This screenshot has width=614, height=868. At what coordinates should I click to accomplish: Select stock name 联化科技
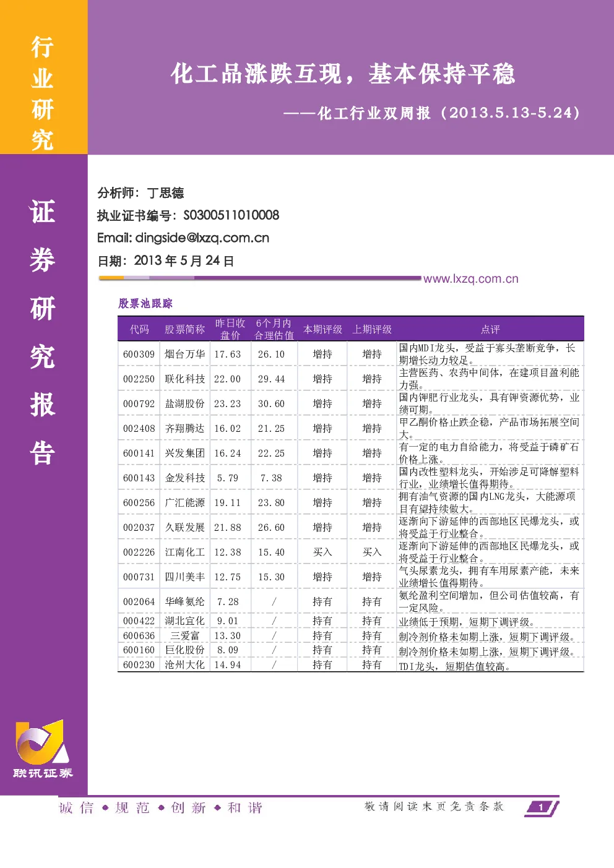click(184, 379)
